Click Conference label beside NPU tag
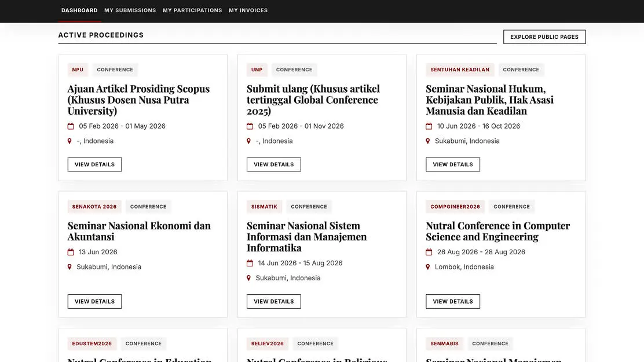644x362 pixels. click(x=115, y=70)
